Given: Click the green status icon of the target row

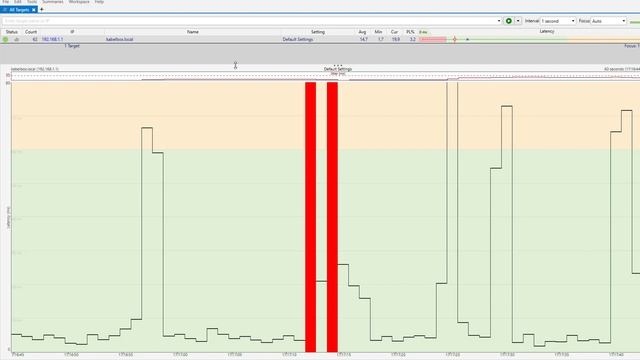Looking at the screenshot, I should (x=5, y=40).
